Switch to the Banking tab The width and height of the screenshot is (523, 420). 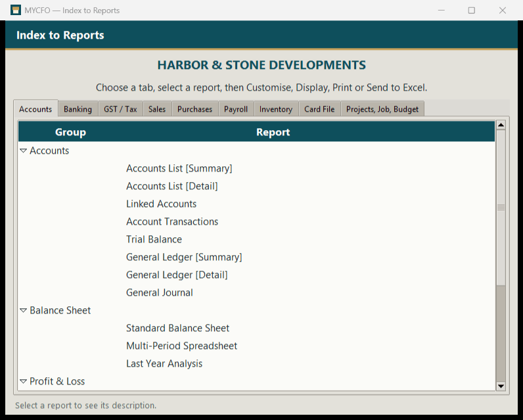[78, 109]
